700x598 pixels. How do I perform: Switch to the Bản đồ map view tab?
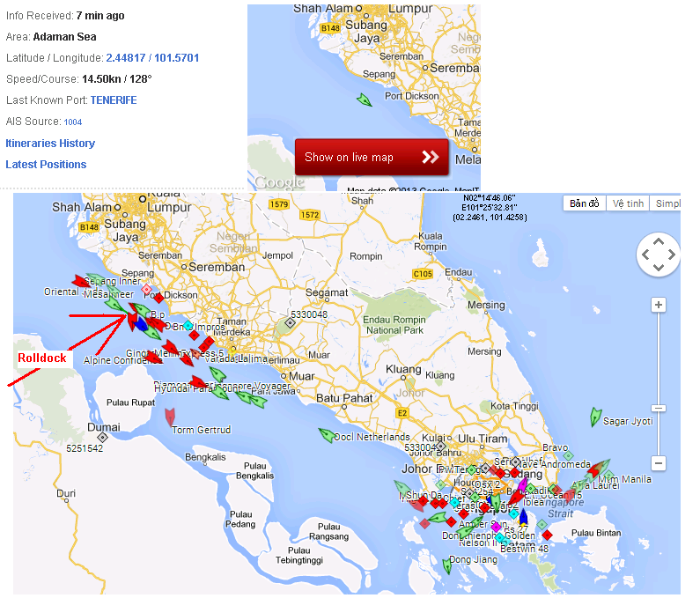click(x=584, y=203)
